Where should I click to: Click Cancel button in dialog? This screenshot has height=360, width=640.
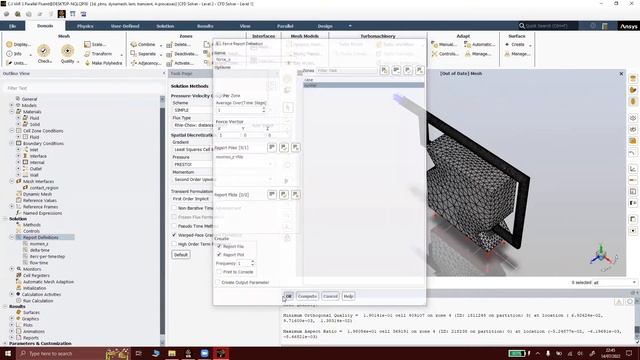pos(330,296)
